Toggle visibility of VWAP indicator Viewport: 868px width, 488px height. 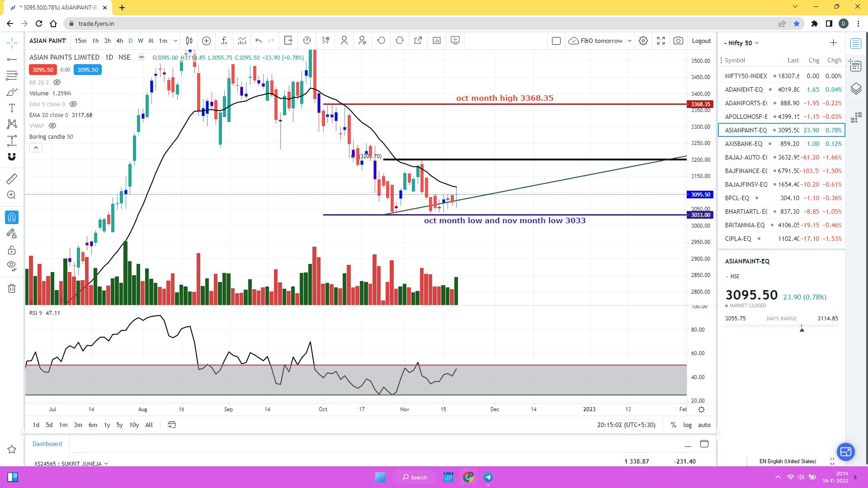coord(52,126)
